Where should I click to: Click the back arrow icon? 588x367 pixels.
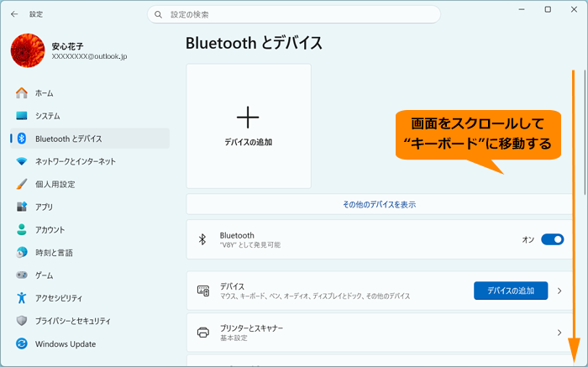click(x=14, y=14)
